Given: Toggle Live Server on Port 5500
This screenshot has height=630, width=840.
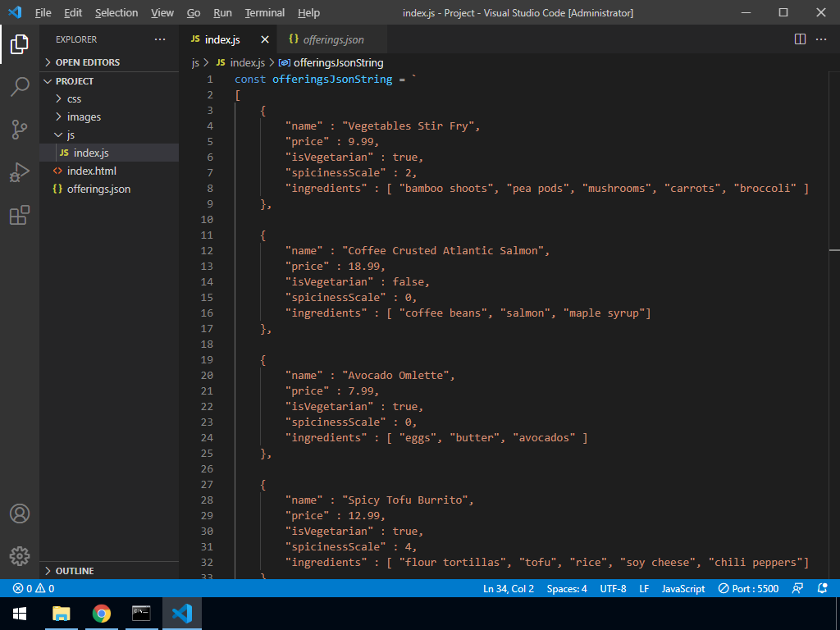Looking at the screenshot, I should (748, 588).
